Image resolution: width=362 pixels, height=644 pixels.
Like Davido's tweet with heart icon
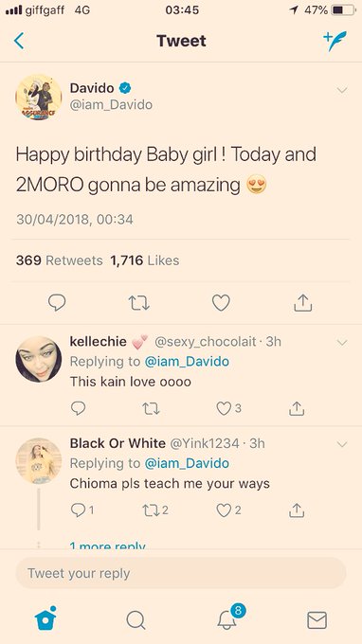tap(221, 303)
